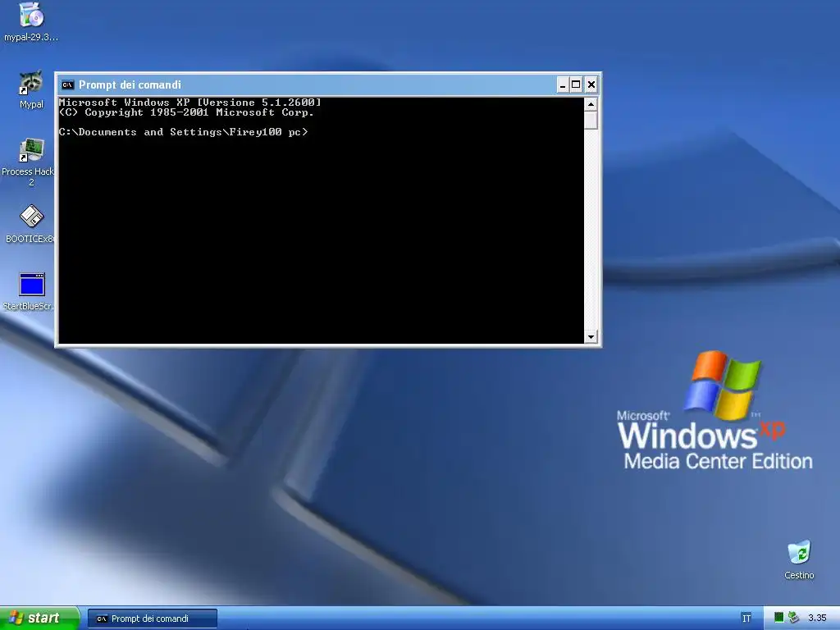Open the command prompt system menu icon

[x=67, y=84]
